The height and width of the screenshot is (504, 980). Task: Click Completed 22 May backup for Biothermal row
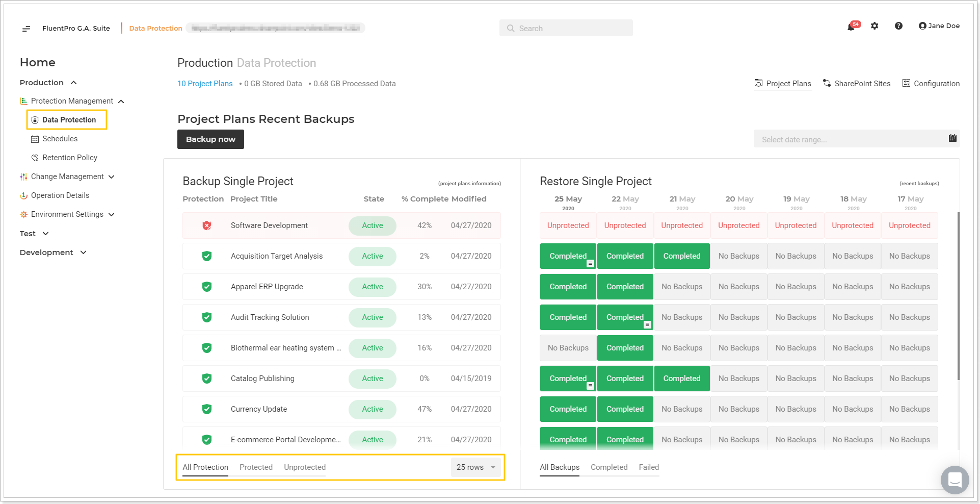tap(625, 348)
